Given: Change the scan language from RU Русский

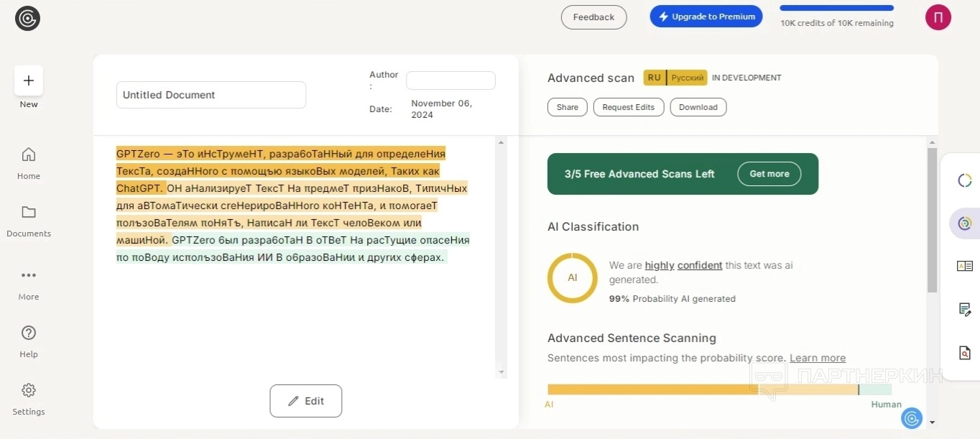Looking at the screenshot, I should 675,78.
